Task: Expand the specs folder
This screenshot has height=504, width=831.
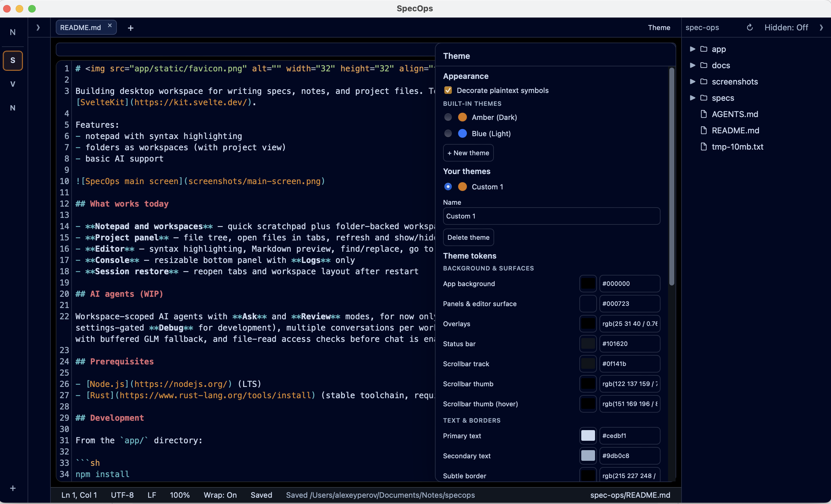Action: point(692,98)
